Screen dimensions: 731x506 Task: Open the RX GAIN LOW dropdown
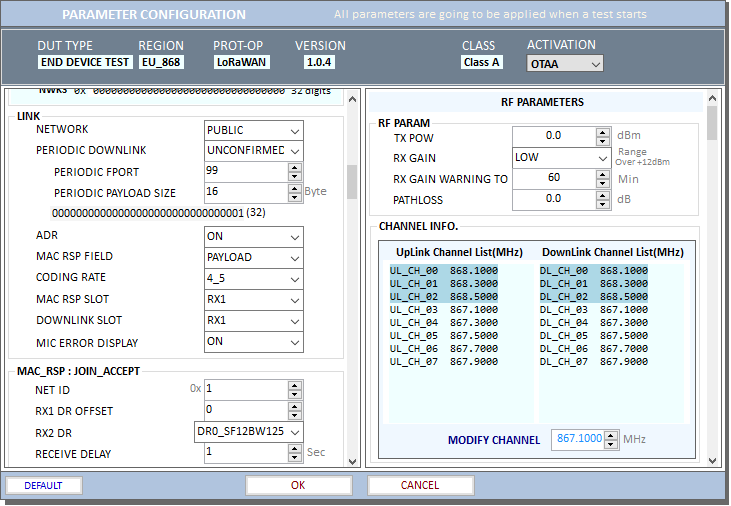[601, 158]
